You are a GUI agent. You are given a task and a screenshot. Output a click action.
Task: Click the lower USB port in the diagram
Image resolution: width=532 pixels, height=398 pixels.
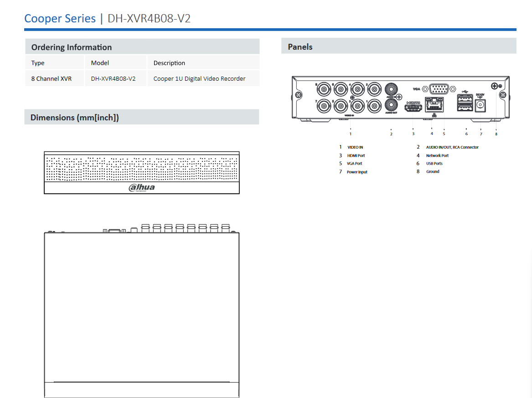[465, 107]
